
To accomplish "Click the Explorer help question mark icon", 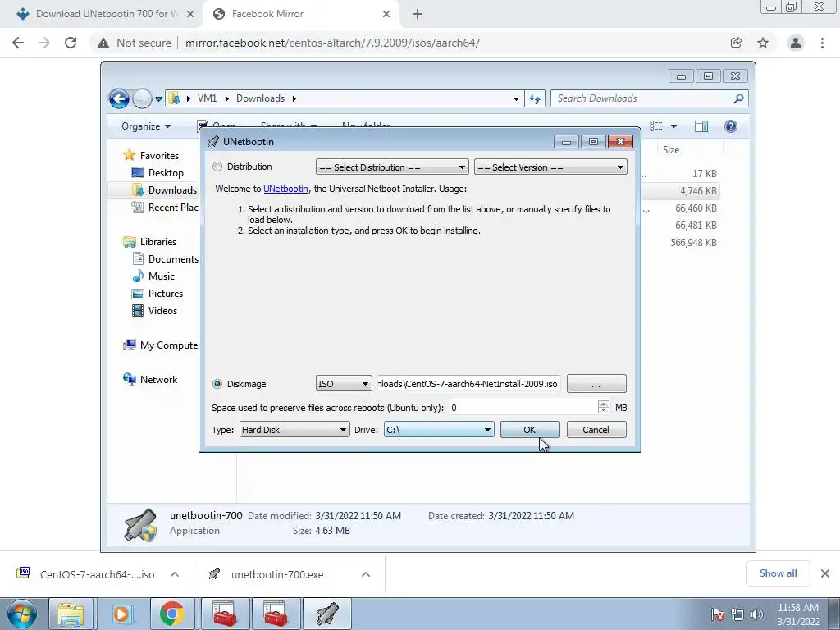I will tap(731, 126).
